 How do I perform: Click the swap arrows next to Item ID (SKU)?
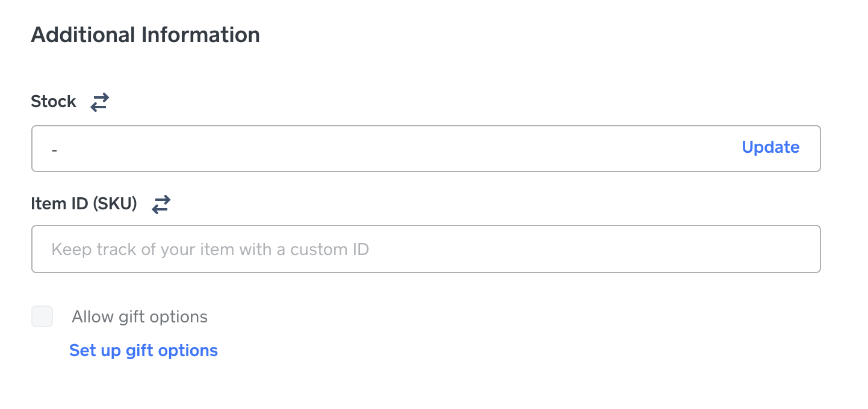pos(161,204)
